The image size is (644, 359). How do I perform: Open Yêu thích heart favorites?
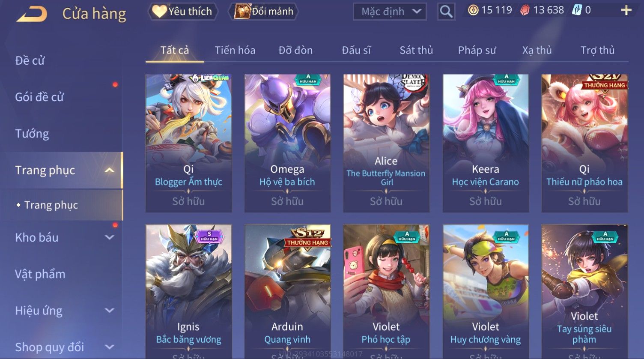coord(183,12)
